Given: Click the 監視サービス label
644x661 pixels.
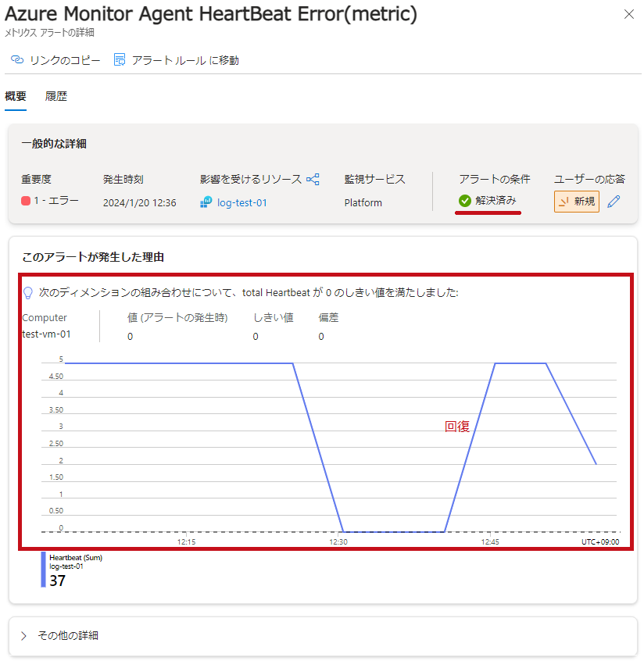Looking at the screenshot, I should click(x=375, y=179).
